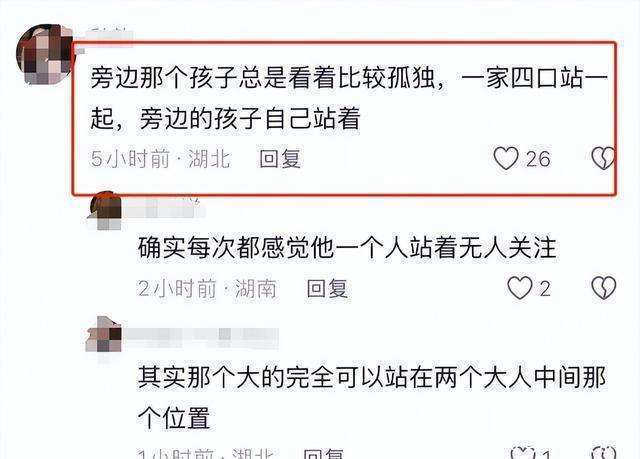Dislike the Hunan reply with broken heart
The height and width of the screenshot is (459, 640).
tap(604, 288)
